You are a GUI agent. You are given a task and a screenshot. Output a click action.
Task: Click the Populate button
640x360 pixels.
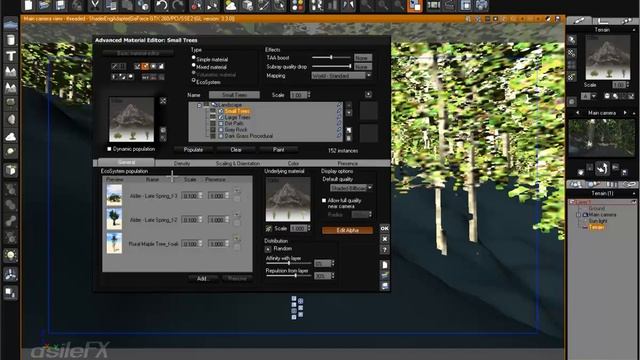tap(193, 150)
